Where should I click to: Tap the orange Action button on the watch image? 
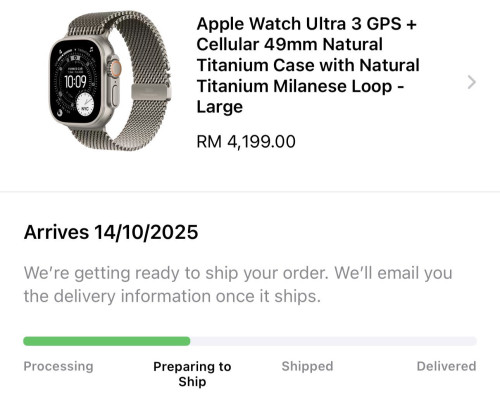point(116,68)
